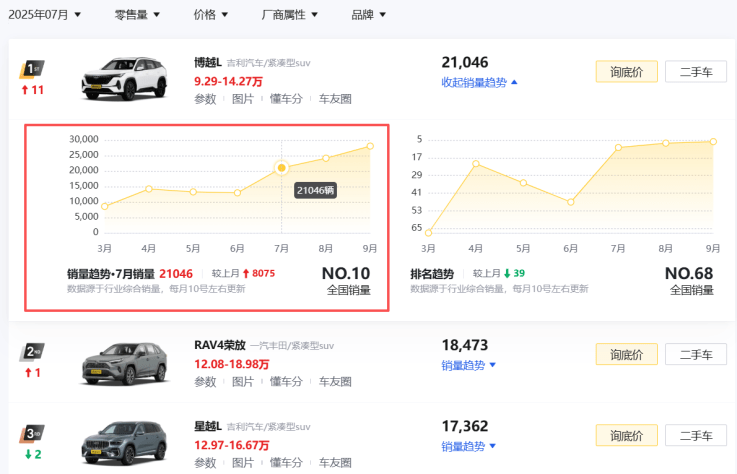Open 星越L model name link
This screenshot has height=474, width=737.
pyautogui.click(x=208, y=427)
